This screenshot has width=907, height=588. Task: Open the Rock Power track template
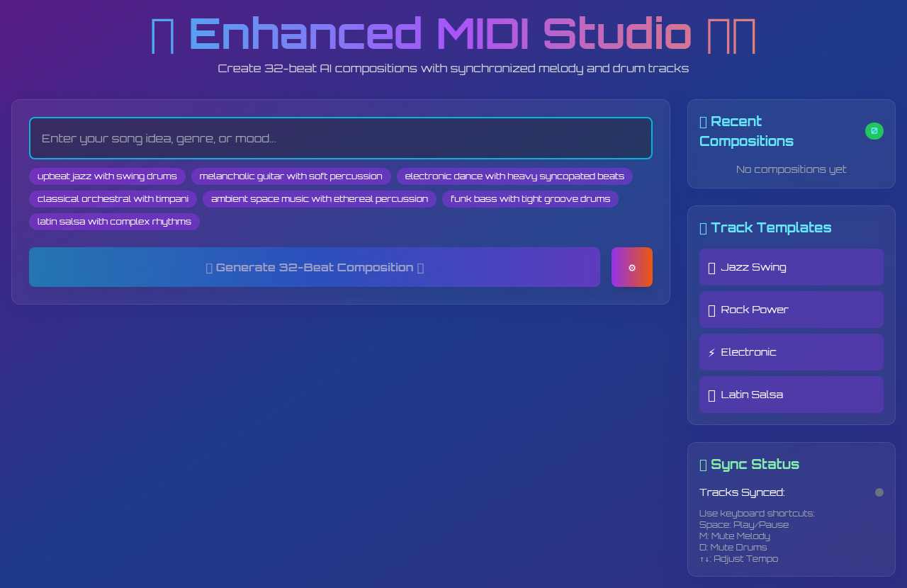[x=791, y=310]
